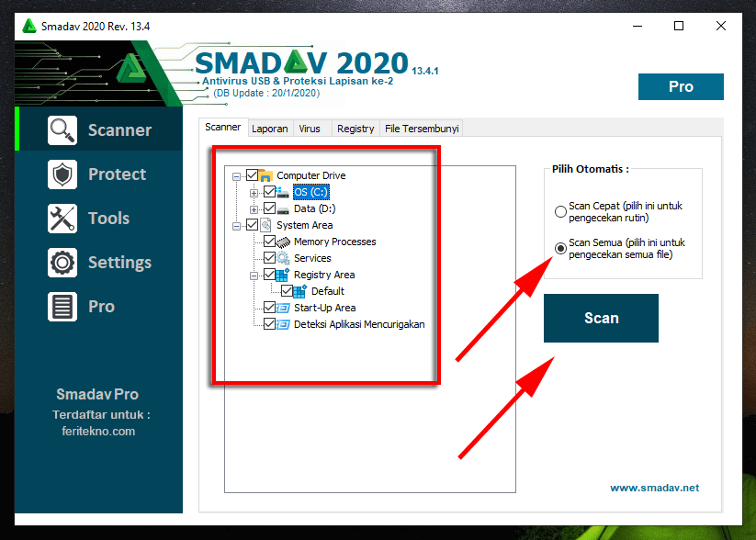Screen dimensions: 756x540
Task: Select the System Area label
Action: pos(305,225)
